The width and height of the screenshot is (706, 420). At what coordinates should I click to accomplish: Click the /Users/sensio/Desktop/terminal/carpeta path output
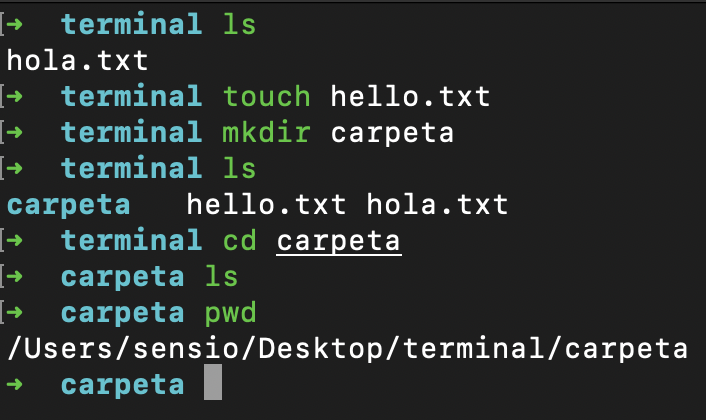[347, 350]
